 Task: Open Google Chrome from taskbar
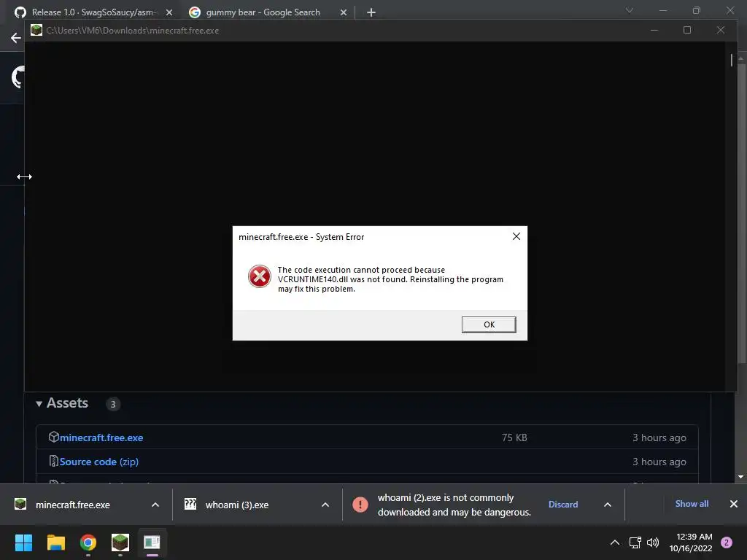pos(88,542)
